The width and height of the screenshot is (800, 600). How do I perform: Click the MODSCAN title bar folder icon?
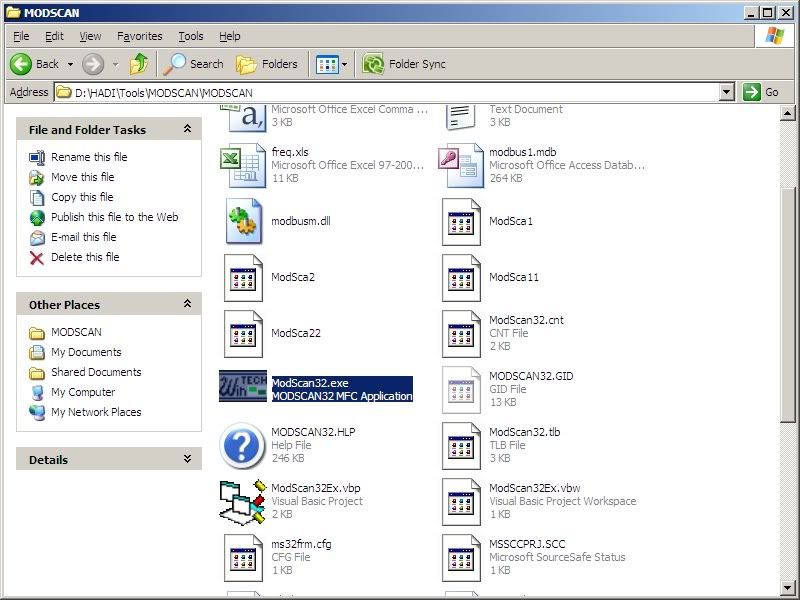(13, 12)
